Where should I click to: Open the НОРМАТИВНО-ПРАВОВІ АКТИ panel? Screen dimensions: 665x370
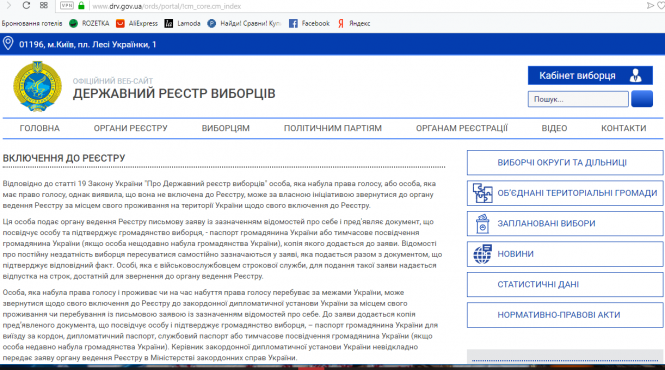pos(565,315)
